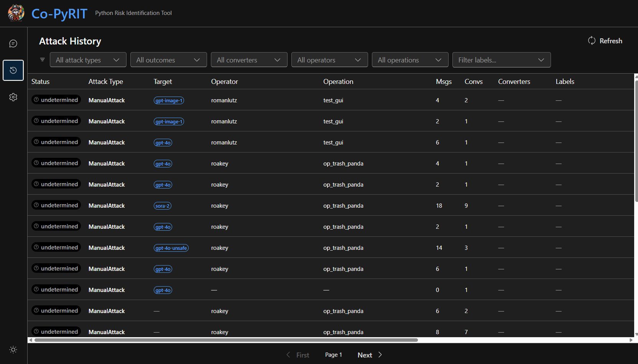Viewport: 638px width, 364px height.
Task: Click the vertical scrollbar thumb
Action: click(x=636, y=141)
